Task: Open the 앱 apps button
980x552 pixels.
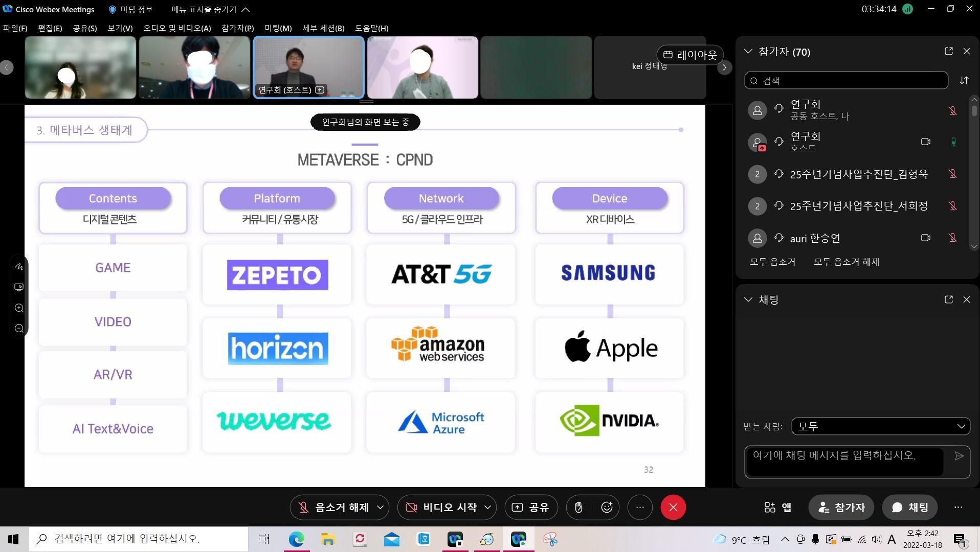Action: [x=778, y=507]
